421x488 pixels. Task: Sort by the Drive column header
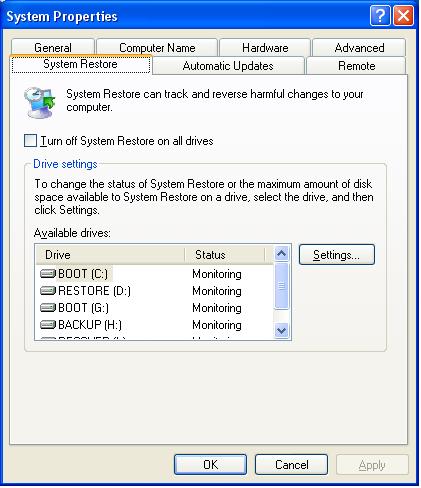point(110,255)
